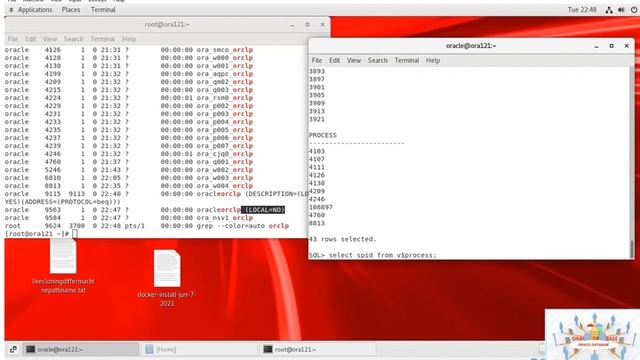Viewport: 640px width, 360px height.
Task: Click ora_p007_orclp row in root terminal
Action: pos(129,146)
